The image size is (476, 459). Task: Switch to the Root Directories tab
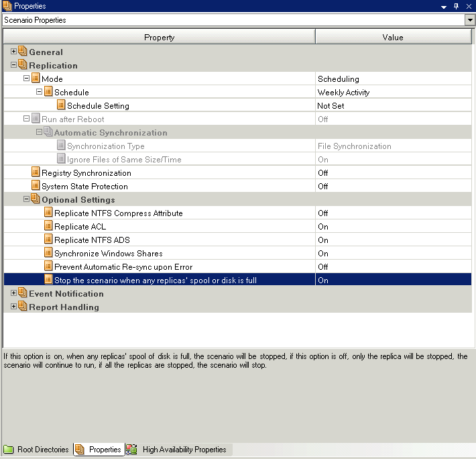pos(37,449)
